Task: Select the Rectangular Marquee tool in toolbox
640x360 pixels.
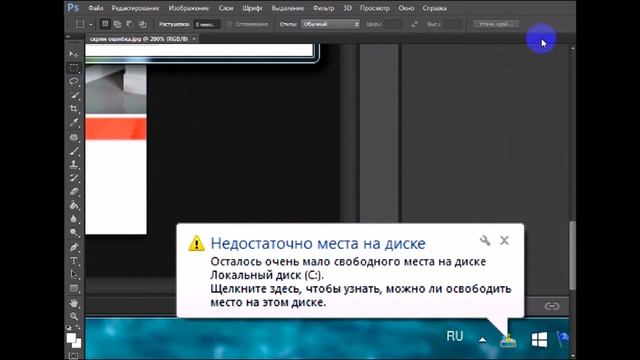Action: point(73,67)
